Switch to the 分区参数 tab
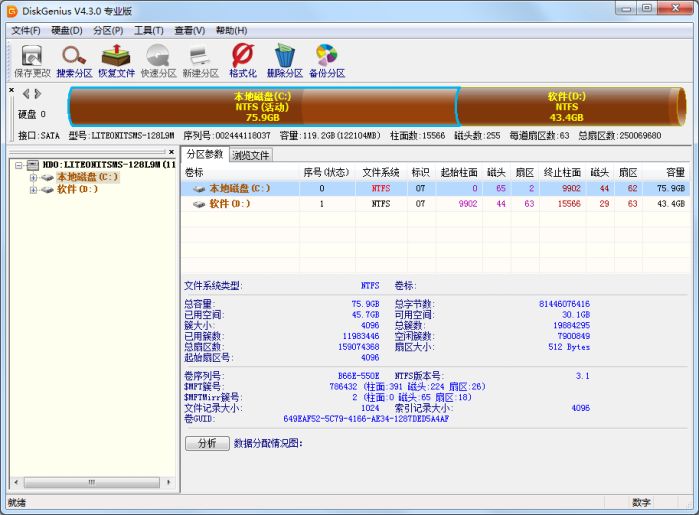This screenshot has height=515, width=699. [205, 154]
